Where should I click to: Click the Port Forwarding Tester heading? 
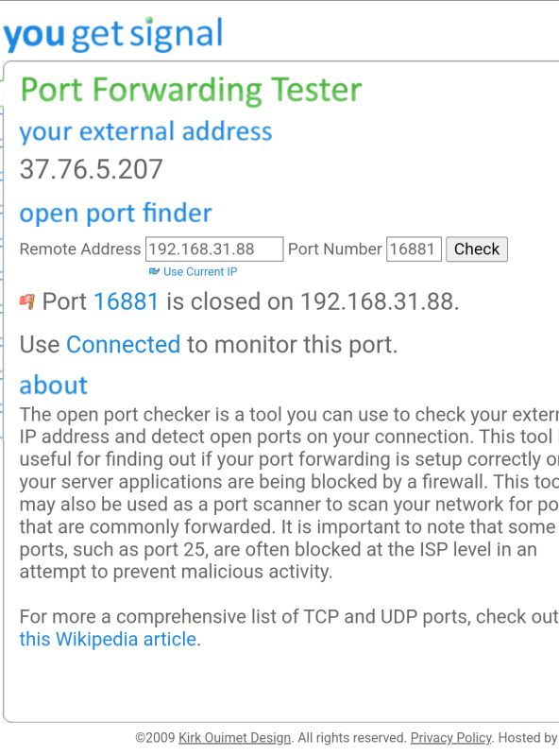point(192,90)
